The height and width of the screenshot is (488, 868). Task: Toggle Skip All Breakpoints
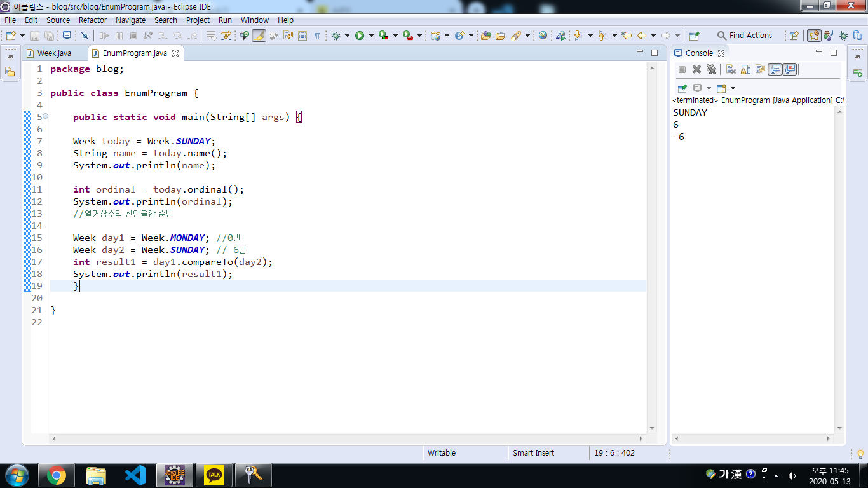(x=85, y=36)
